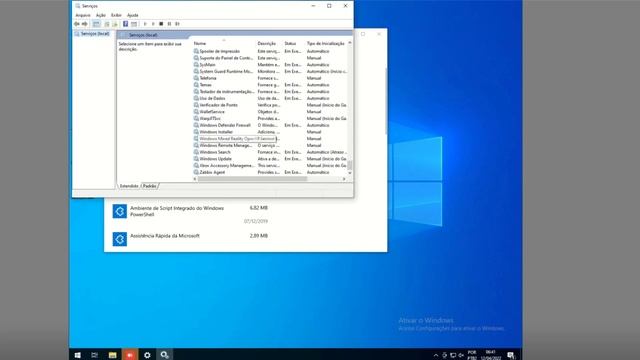Switch to the Padrão tab
This screenshot has height=360, width=640.
click(150, 186)
